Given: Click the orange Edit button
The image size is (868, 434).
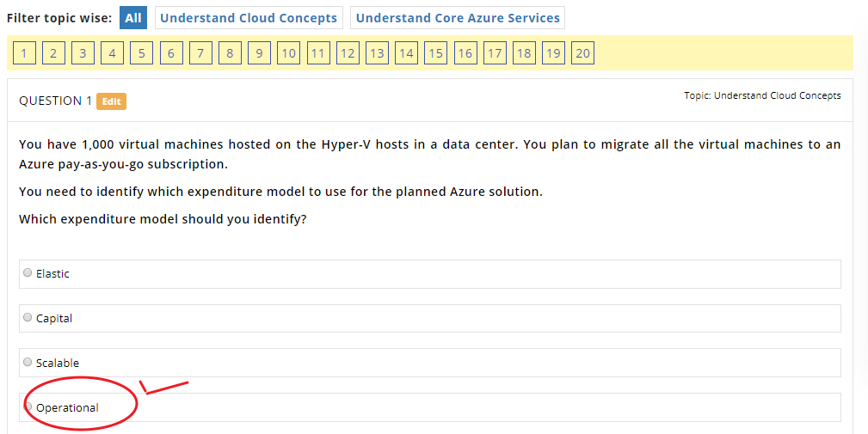Looking at the screenshot, I should click(111, 101).
